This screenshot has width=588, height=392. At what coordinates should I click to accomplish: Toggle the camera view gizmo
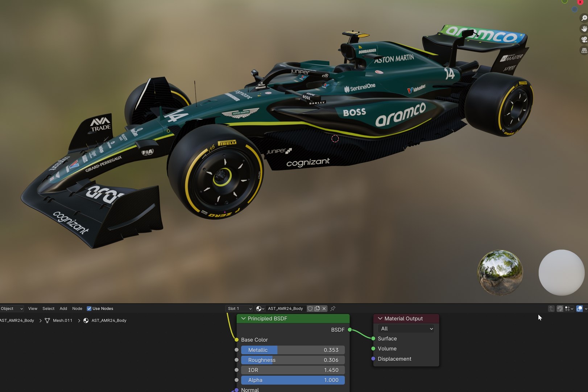coord(584,40)
